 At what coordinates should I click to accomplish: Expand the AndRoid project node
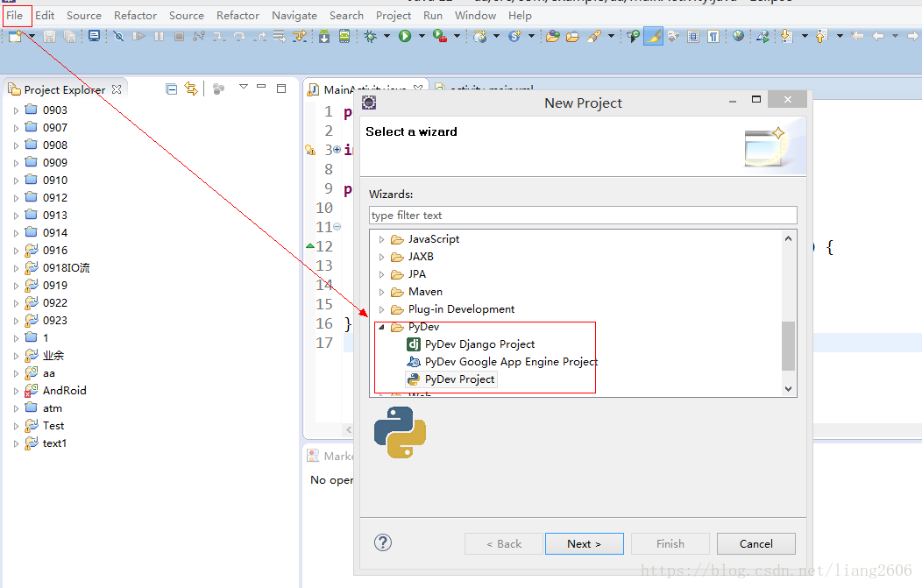(x=16, y=391)
